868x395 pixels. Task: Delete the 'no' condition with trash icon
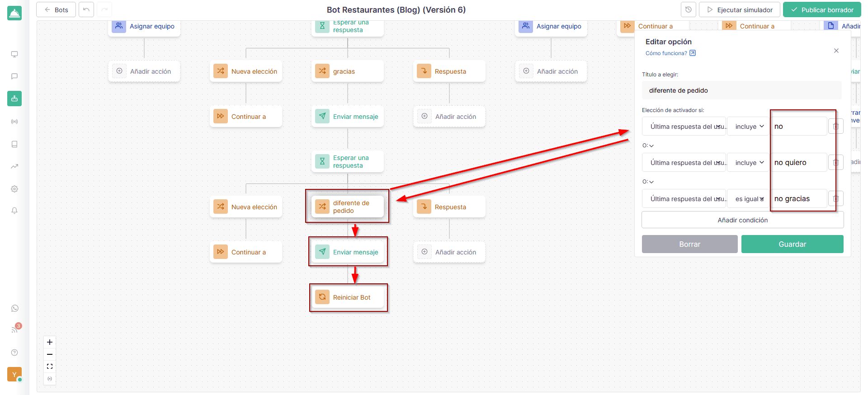click(x=836, y=127)
